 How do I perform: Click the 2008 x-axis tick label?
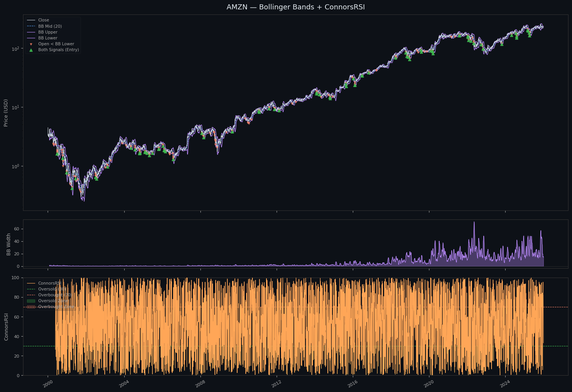click(x=200, y=384)
